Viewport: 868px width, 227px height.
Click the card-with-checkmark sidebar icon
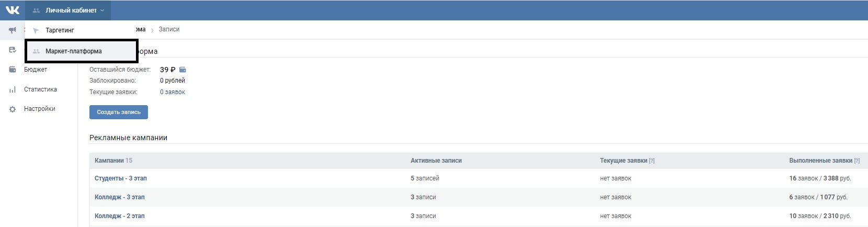click(x=13, y=50)
